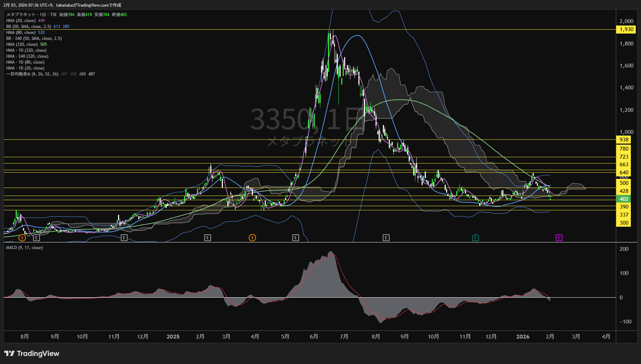This screenshot has width=641, height=364.
Task: Click the TradingView logo
Action: 32,354
